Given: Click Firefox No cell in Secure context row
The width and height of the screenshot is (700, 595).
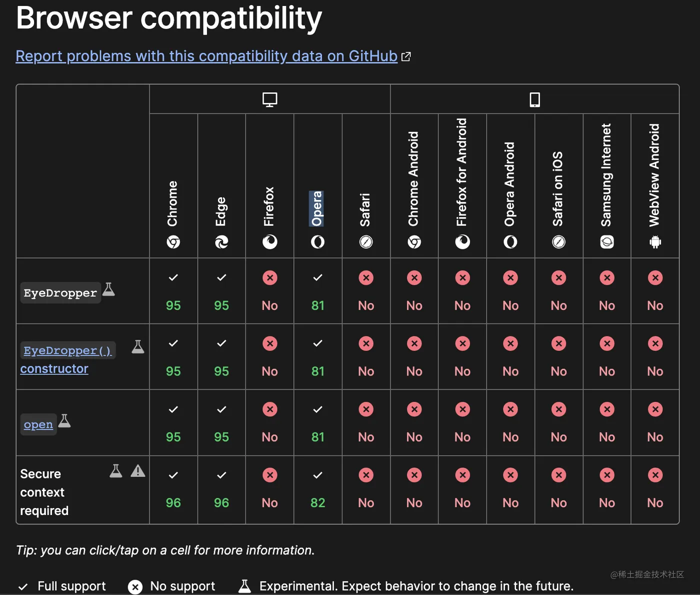Looking at the screenshot, I should pos(270,489).
